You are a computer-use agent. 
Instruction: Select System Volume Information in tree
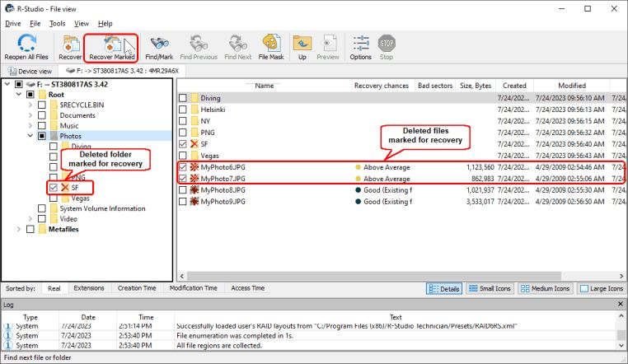pyautogui.click(x=102, y=208)
